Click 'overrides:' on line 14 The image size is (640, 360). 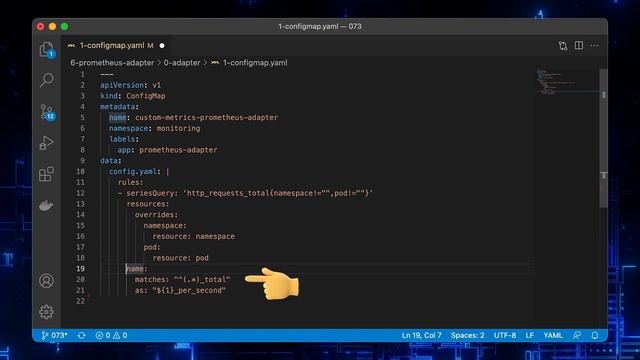click(156, 215)
